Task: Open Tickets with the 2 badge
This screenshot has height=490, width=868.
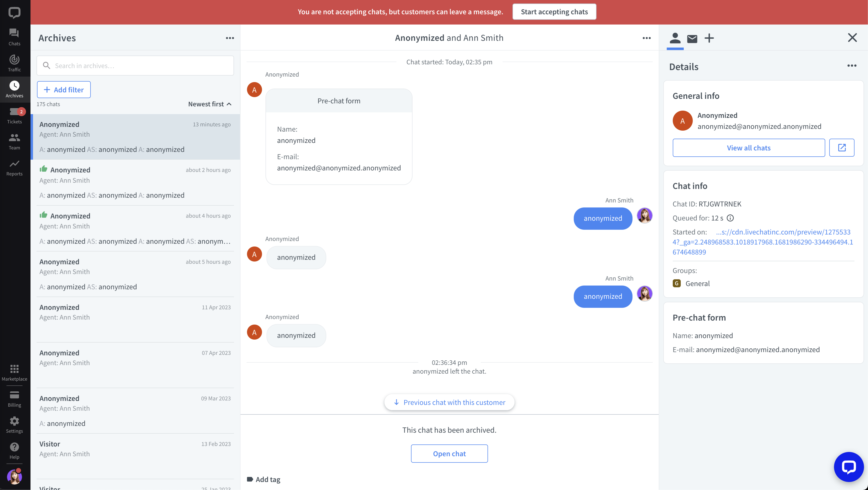Action: point(14,115)
